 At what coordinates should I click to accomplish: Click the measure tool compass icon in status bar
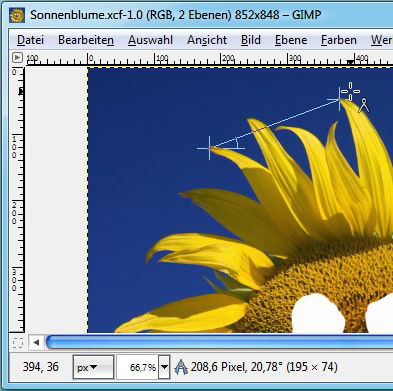[x=181, y=367]
